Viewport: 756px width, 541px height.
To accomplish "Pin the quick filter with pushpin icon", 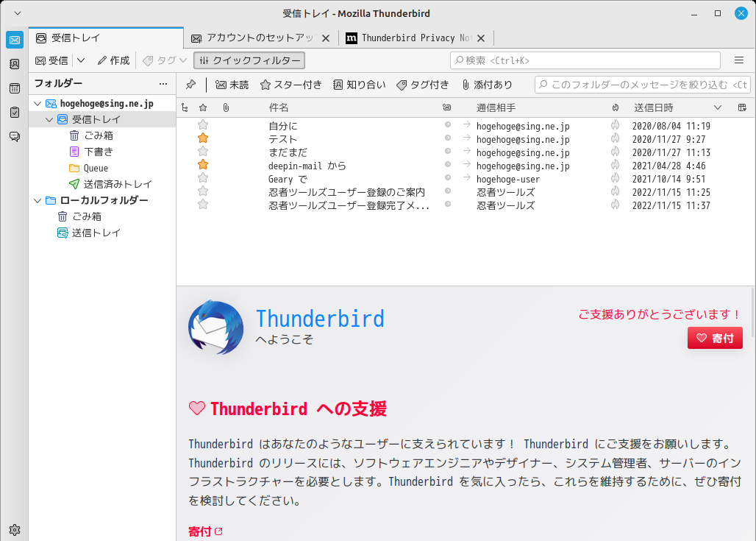I will point(191,85).
